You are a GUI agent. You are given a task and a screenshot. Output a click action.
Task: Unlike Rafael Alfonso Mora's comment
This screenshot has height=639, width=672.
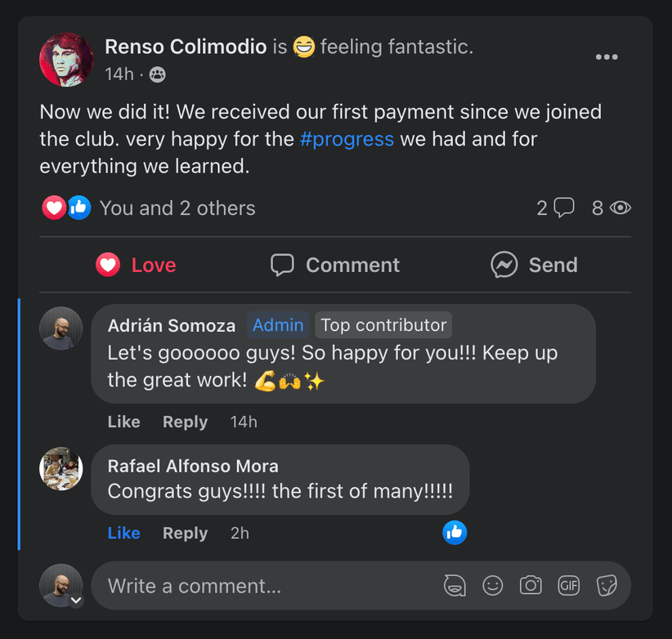[123, 533]
